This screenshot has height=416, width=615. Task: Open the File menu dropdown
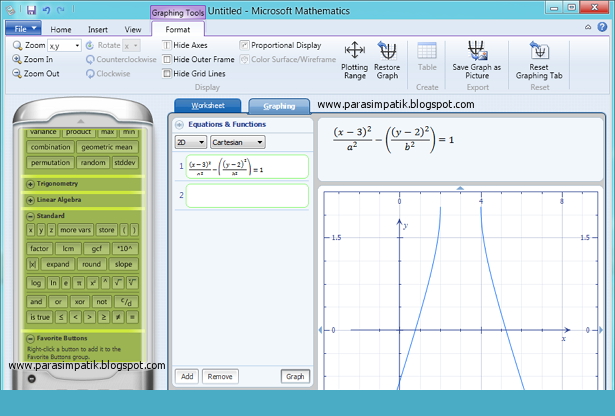coord(23,29)
